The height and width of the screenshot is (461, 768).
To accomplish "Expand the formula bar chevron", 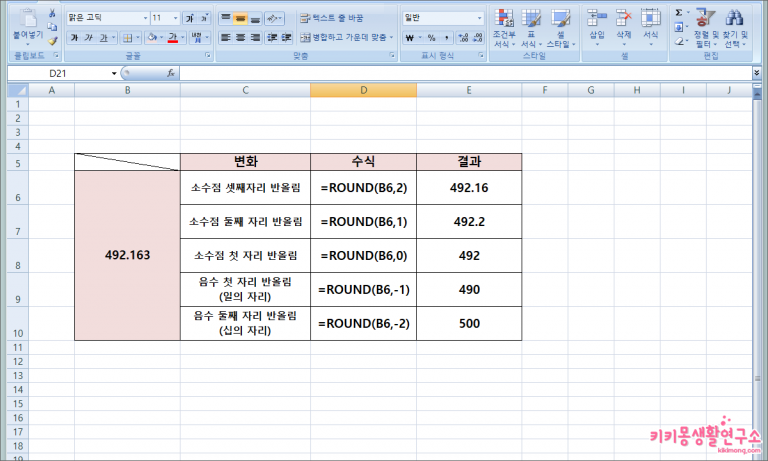I will [757, 73].
